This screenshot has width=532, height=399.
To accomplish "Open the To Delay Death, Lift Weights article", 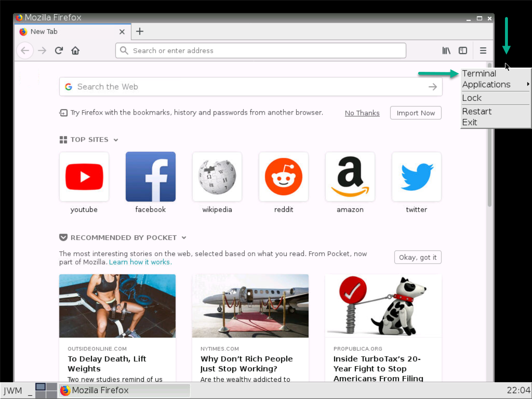I will (107, 364).
